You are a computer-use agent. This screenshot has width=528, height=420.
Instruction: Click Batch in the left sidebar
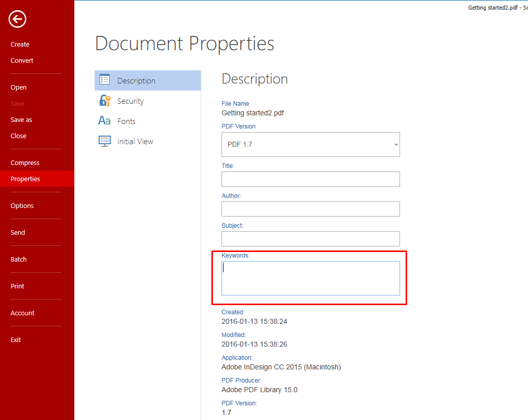click(18, 259)
